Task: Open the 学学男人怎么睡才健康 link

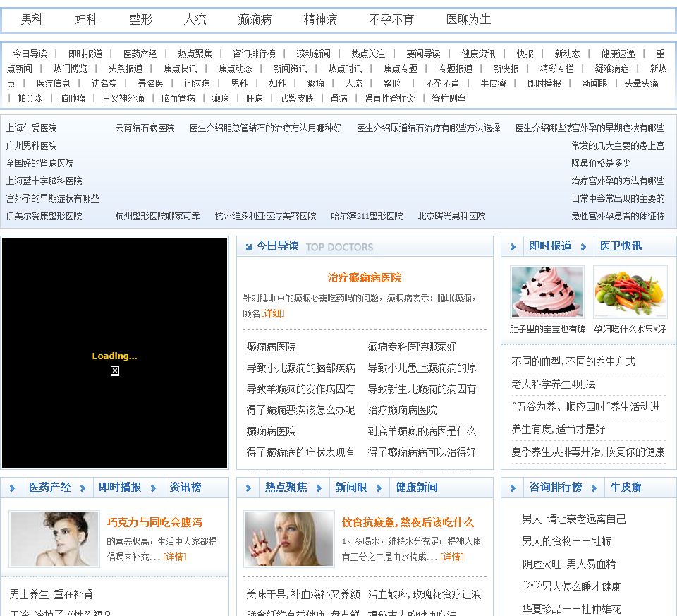Action: tap(571, 586)
